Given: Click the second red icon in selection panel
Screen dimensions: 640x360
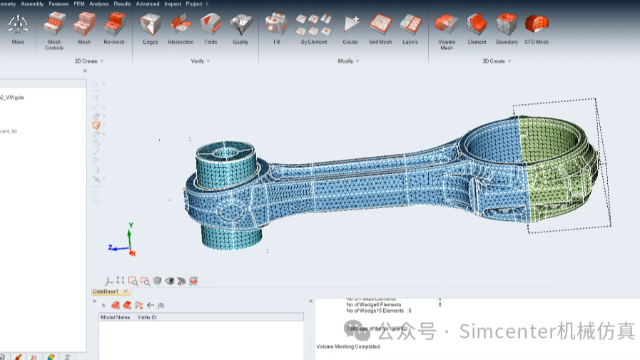Looking at the screenshot, I should point(127,305).
